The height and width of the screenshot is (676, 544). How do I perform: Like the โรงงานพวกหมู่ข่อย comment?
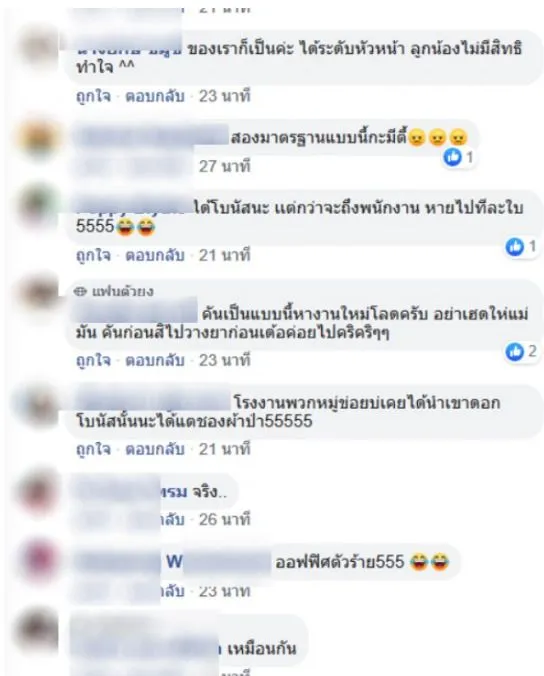pos(93,450)
